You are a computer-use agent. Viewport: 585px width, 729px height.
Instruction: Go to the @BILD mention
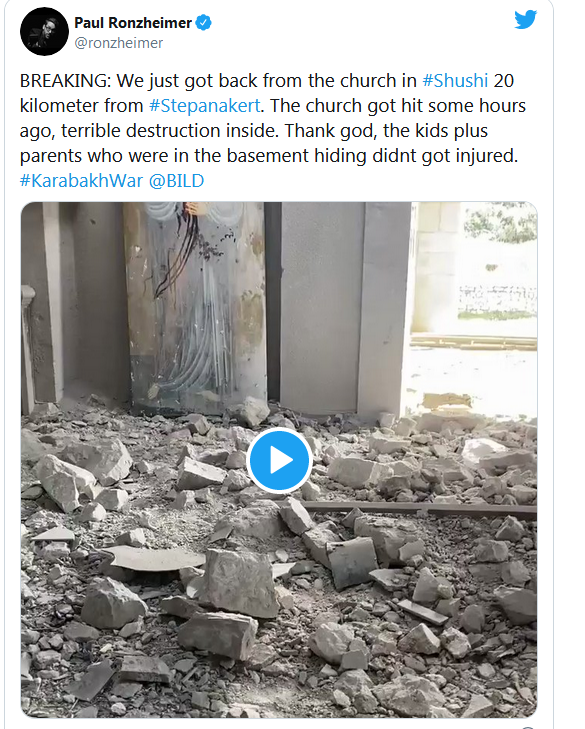click(x=176, y=181)
